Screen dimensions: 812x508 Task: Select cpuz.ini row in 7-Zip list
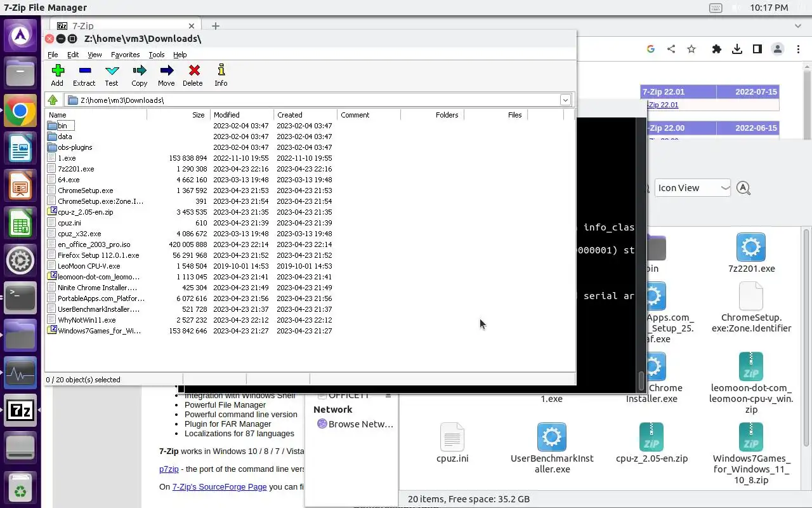[x=69, y=223]
